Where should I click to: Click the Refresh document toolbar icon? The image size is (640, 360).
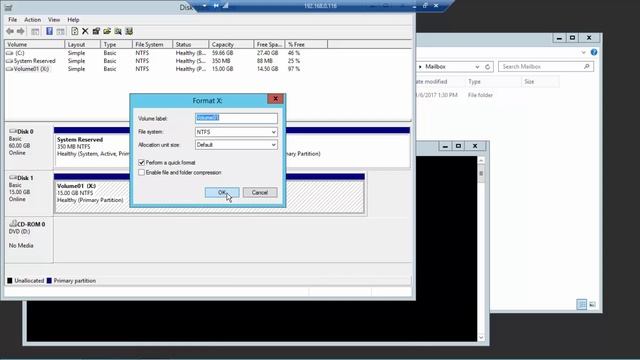74,31
